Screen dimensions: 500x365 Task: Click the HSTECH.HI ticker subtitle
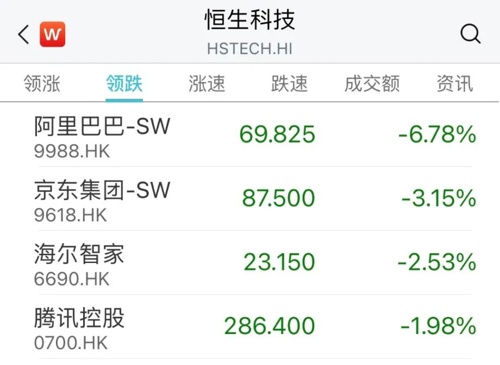(x=250, y=49)
